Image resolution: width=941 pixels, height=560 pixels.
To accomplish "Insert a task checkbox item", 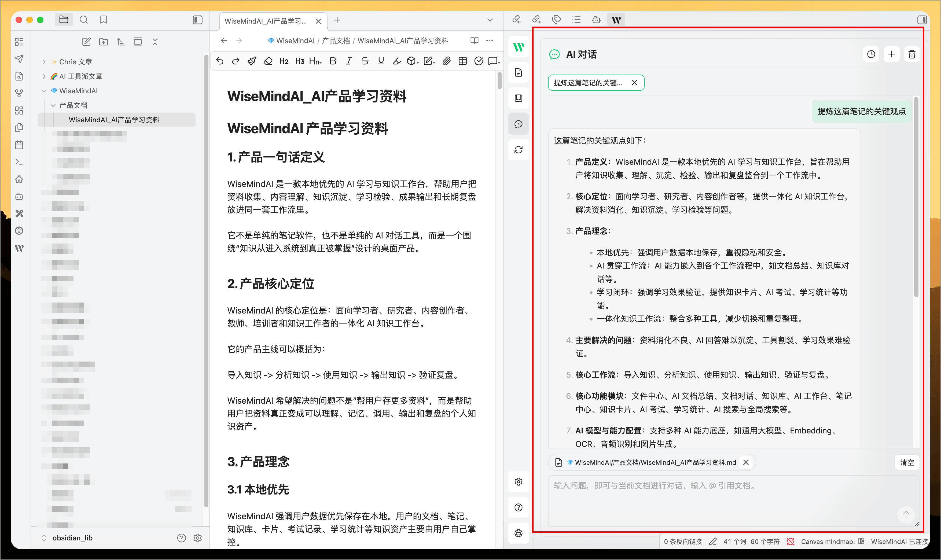I will (x=479, y=61).
